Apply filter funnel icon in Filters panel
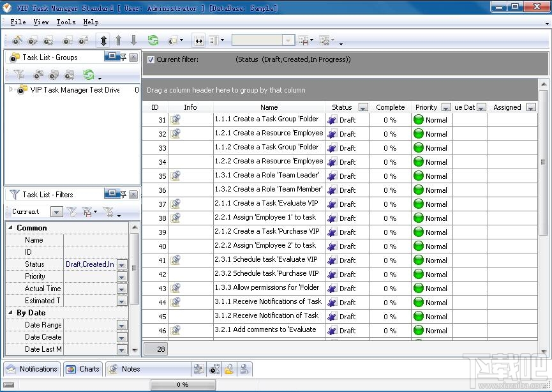Viewport: 552px width, 392px height. click(x=71, y=212)
